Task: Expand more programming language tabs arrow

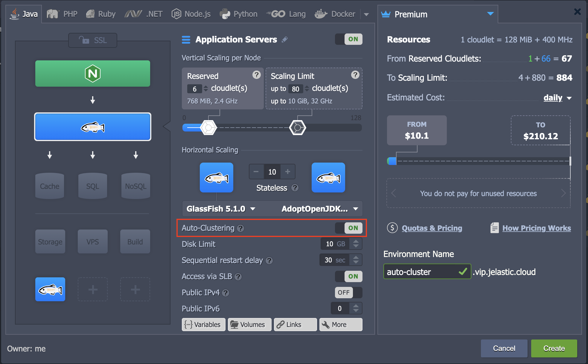Action: (x=366, y=14)
